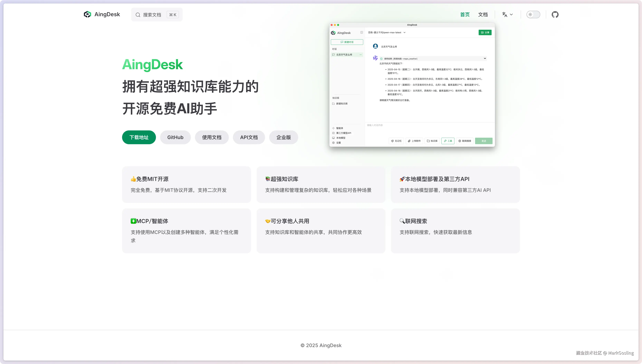Click the thumbs-up icon on 免费MIT开源 card
Image resolution: width=642 pixels, height=364 pixels.
click(x=133, y=179)
